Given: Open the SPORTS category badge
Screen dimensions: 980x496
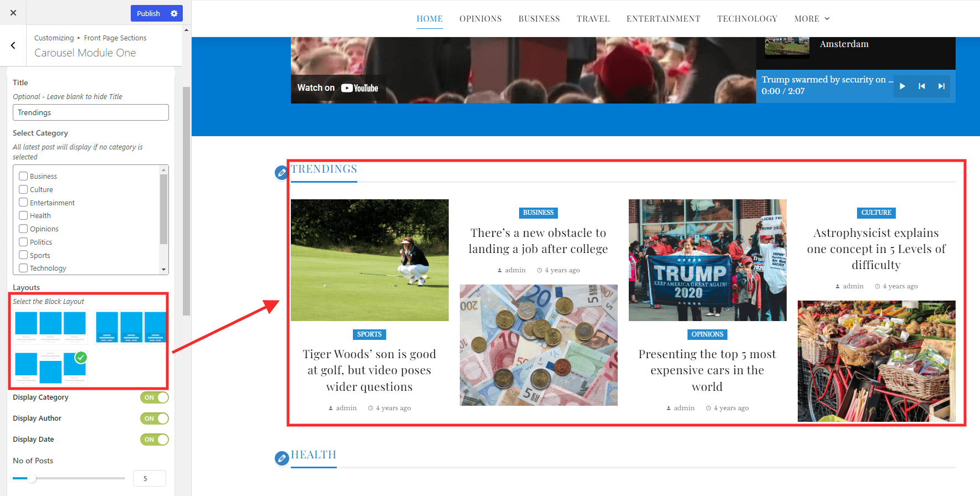Looking at the screenshot, I should pos(370,334).
